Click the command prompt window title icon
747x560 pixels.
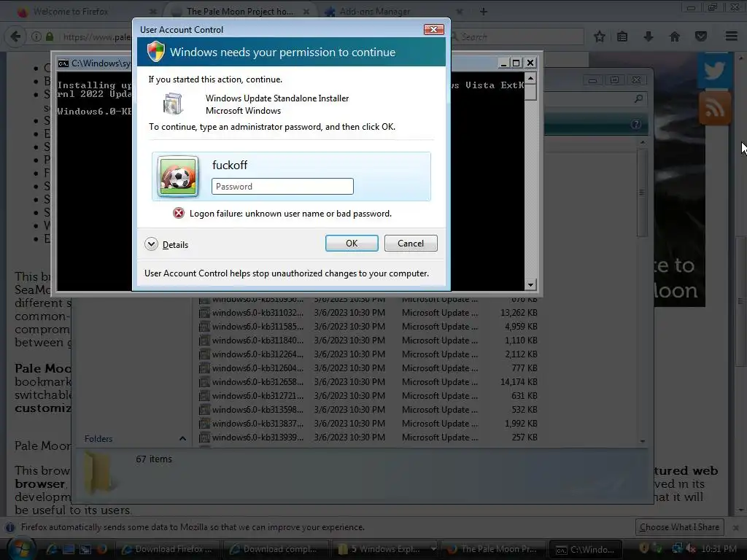[x=63, y=63]
